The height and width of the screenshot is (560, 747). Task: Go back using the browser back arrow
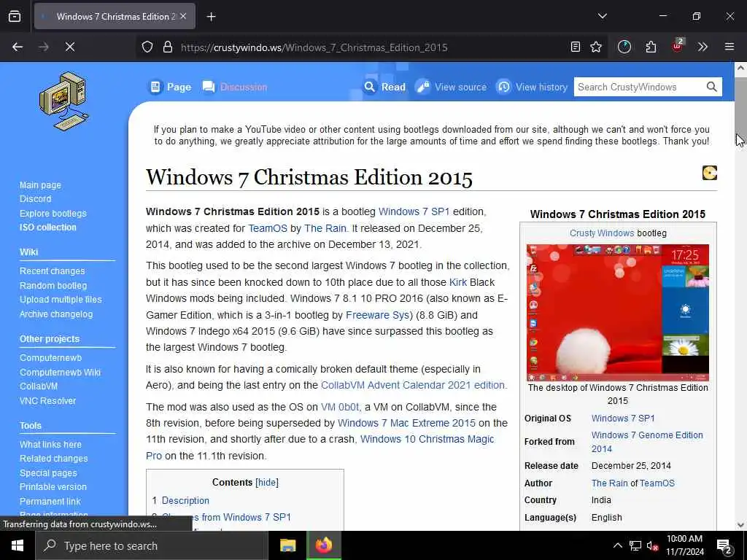[18, 47]
